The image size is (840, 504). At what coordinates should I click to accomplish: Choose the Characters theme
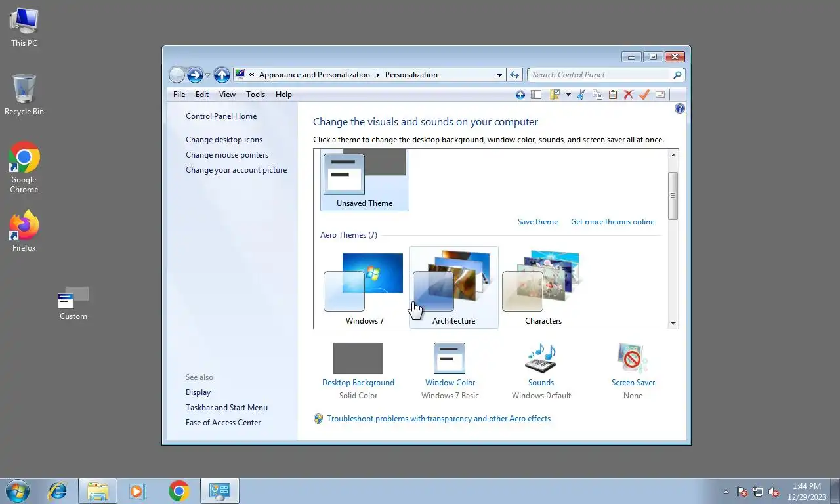pyautogui.click(x=543, y=287)
